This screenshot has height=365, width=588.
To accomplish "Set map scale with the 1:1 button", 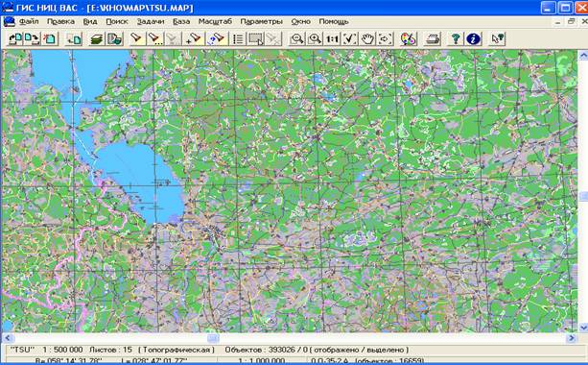I will (332, 38).
